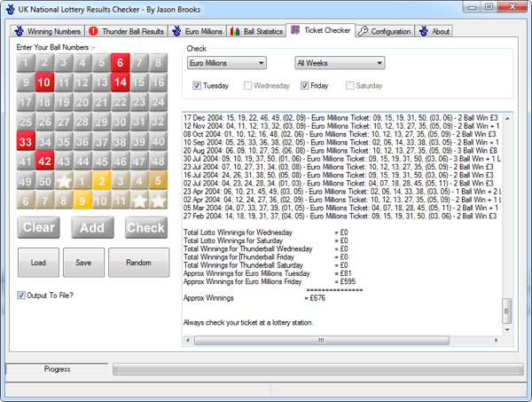This screenshot has width=532, height=402.
Task: Click the Ticket Checker tab icon
Action: [295, 30]
